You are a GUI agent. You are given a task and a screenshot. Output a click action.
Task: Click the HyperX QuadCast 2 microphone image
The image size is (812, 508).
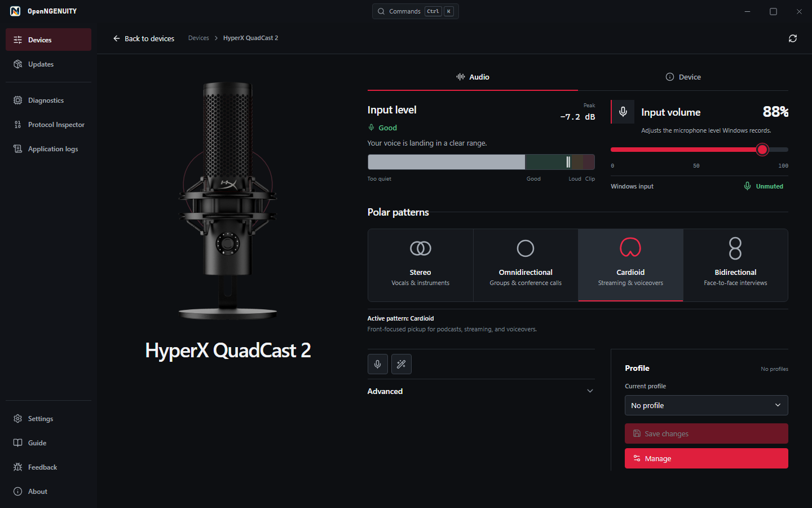tap(228, 201)
